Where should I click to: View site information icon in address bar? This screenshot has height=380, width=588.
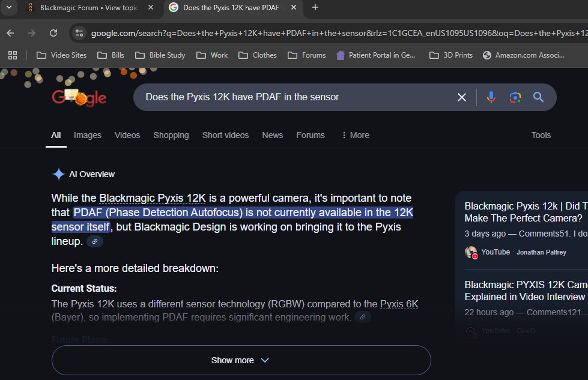coord(79,34)
